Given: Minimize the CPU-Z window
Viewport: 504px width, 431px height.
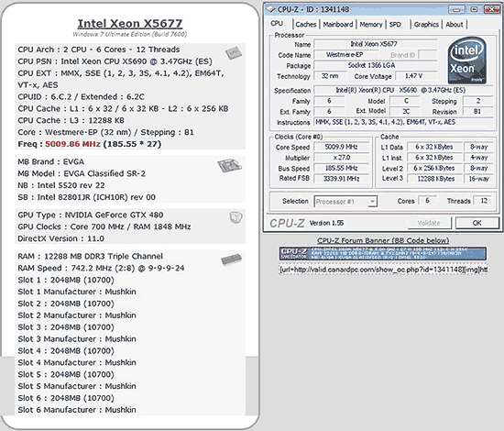Looking at the screenshot, I should pos(456,9).
